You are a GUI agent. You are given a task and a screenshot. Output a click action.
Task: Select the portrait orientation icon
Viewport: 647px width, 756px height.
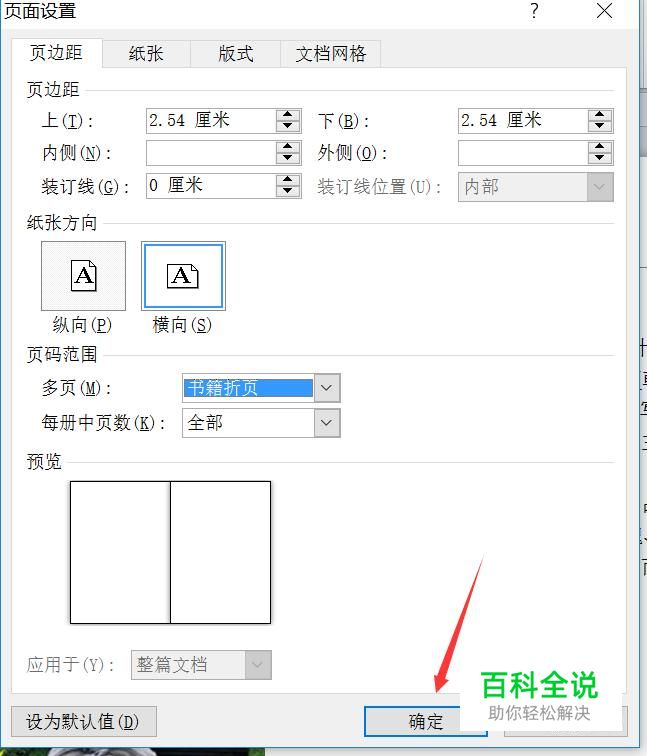[x=83, y=276]
